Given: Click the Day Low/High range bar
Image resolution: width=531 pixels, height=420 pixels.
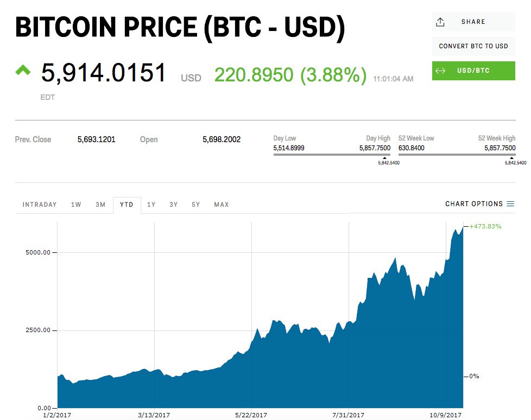Looking at the screenshot, I should click(x=332, y=154).
